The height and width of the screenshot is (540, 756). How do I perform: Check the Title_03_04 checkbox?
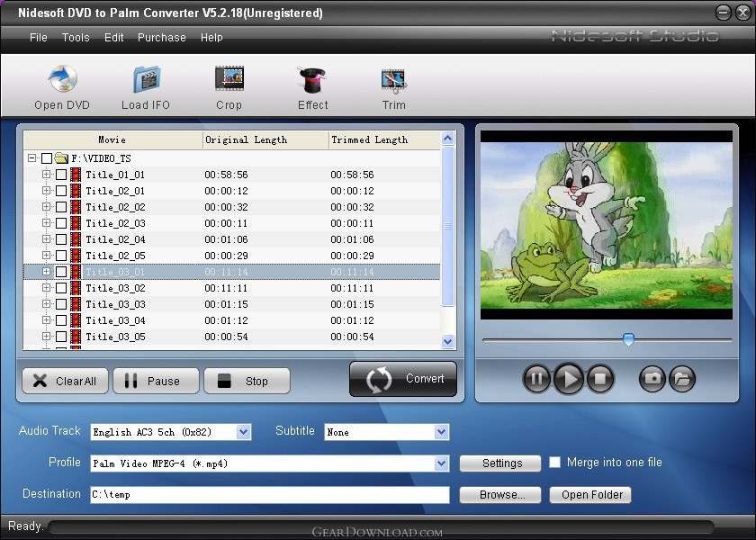[61, 320]
